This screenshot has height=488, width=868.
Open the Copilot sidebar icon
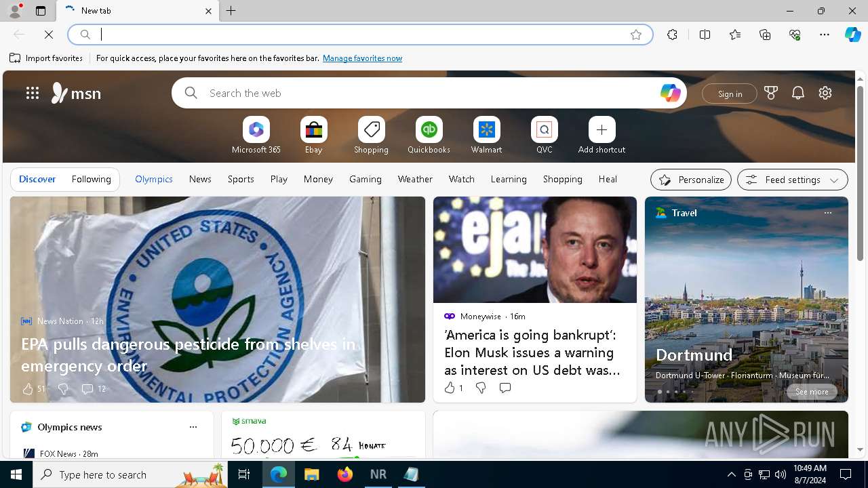coord(852,35)
